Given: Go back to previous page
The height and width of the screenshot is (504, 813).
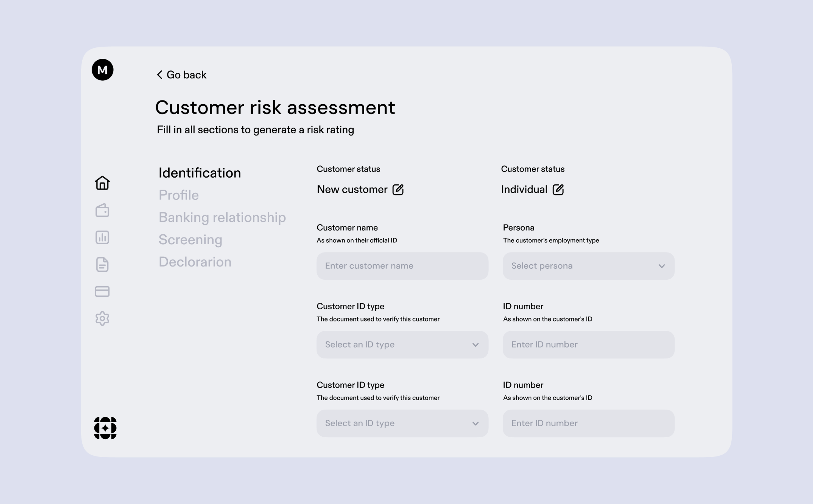Looking at the screenshot, I should pyautogui.click(x=182, y=75).
